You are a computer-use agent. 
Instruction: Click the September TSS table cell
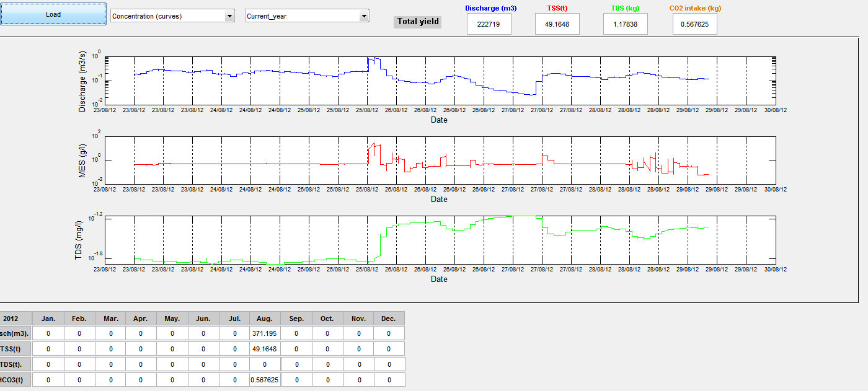(x=296, y=349)
